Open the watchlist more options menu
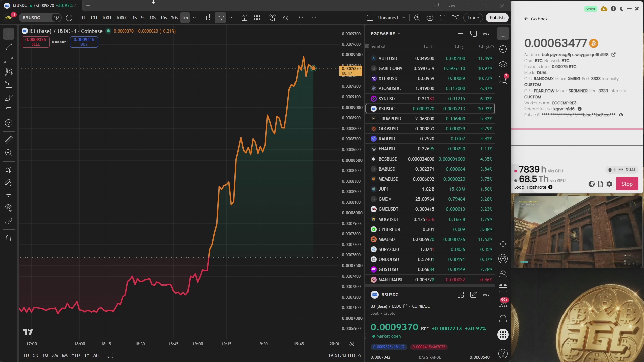The image size is (644, 362). pyautogui.click(x=486, y=34)
